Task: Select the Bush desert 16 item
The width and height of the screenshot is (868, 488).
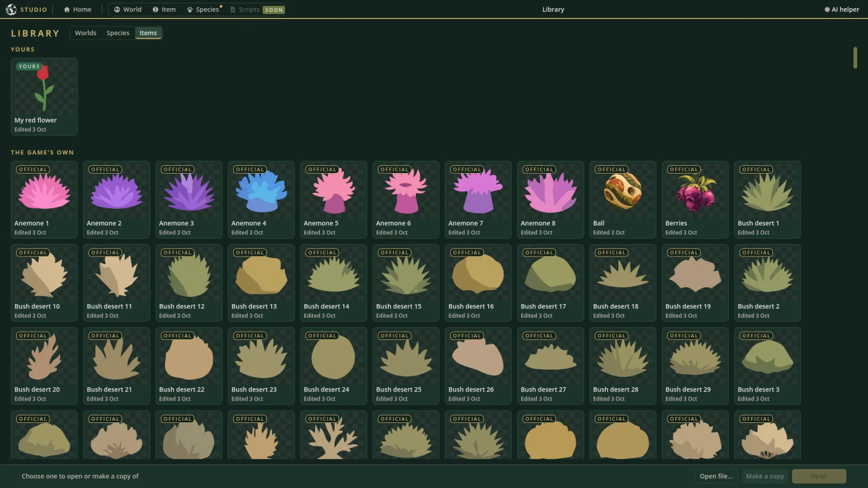Action: point(478,282)
